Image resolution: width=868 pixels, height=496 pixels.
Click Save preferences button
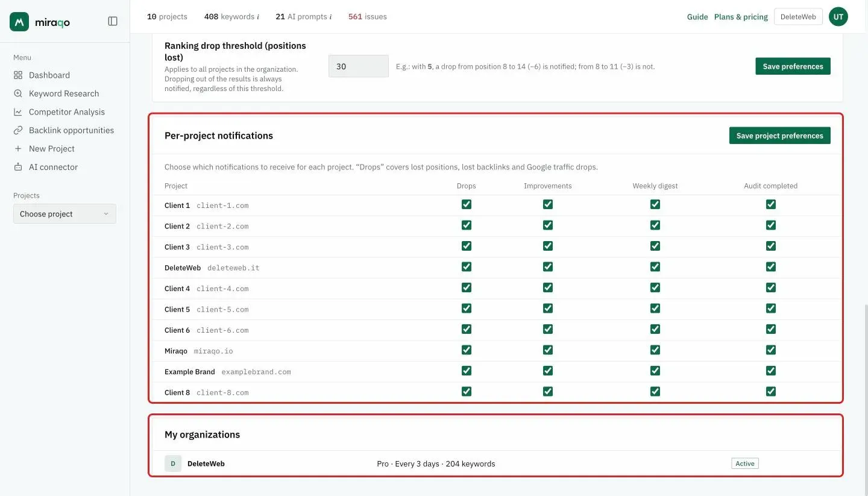(793, 66)
